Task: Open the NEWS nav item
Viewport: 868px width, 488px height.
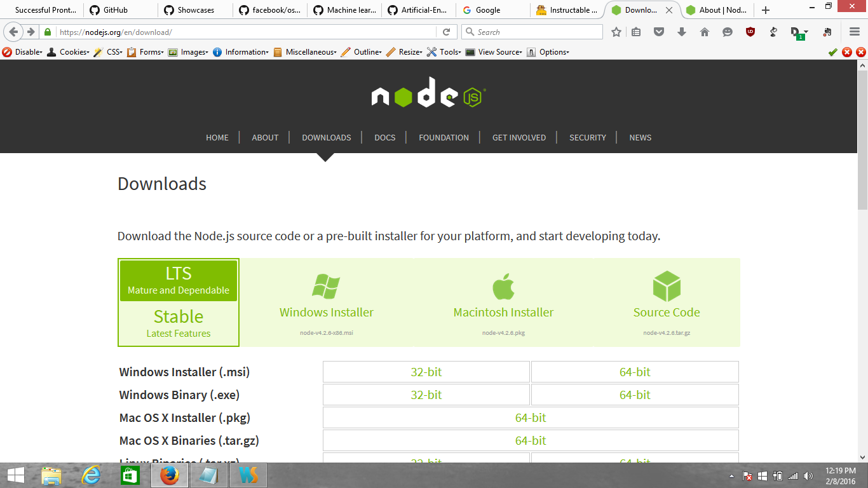Action: click(641, 137)
